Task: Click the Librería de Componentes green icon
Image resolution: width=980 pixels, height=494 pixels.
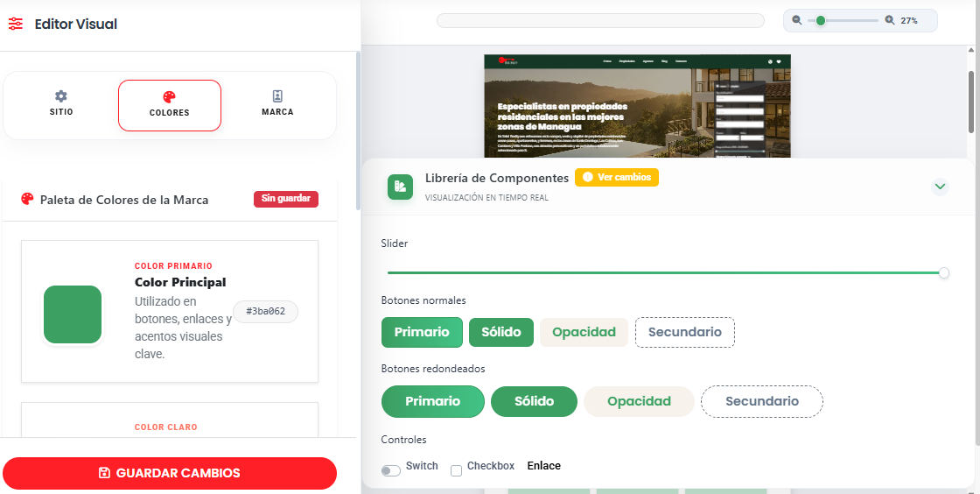Action: pos(400,187)
